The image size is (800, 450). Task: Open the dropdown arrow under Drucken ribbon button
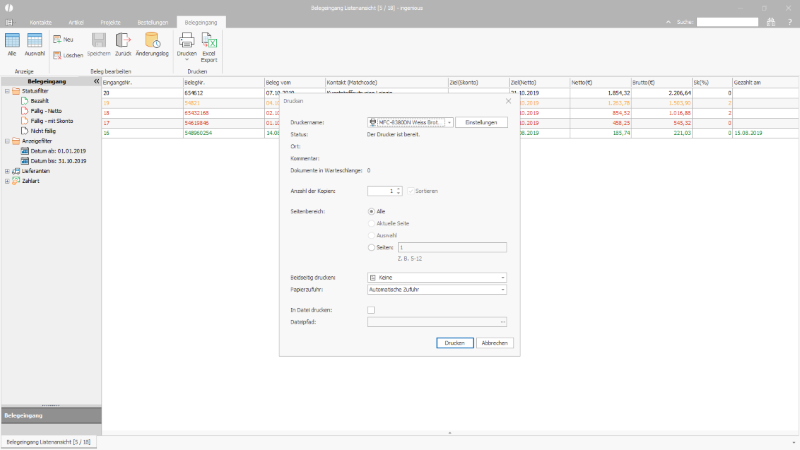[187, 60]
